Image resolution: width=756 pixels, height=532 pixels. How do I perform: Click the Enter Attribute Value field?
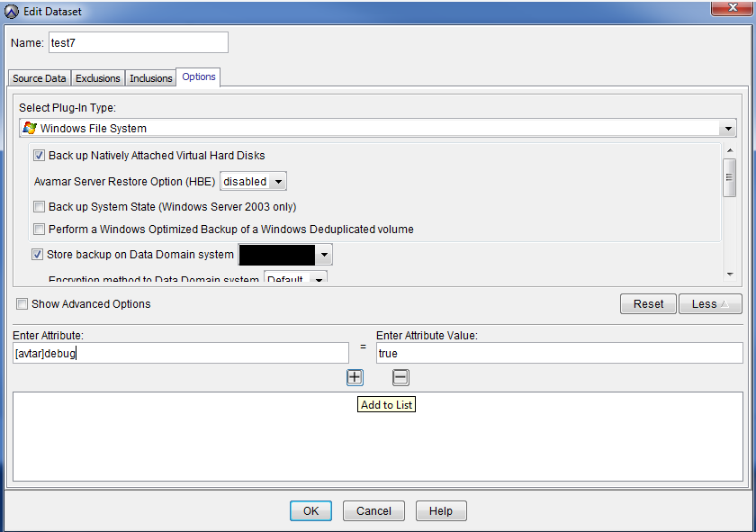click(x=559, y=353)
